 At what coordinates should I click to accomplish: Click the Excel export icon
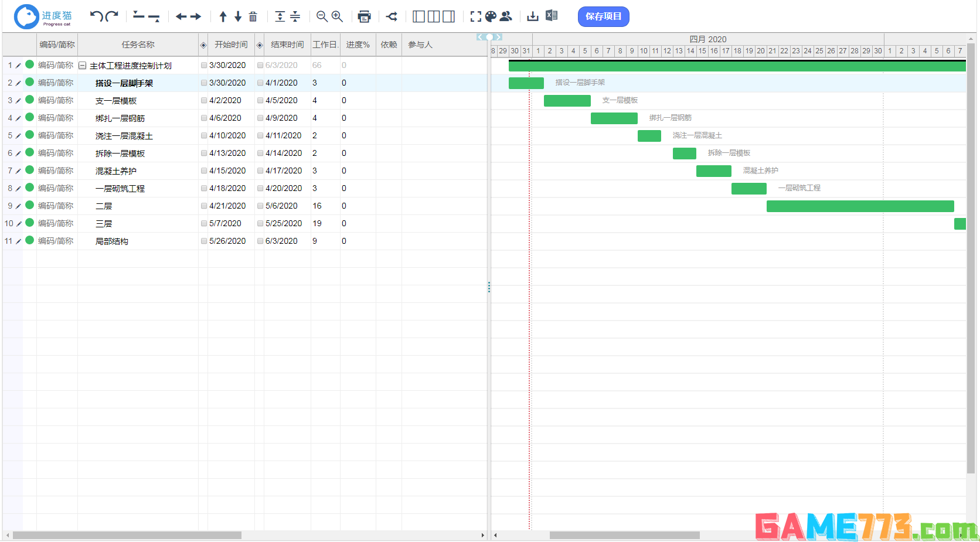pyautogui.click(x=552, y=16)
